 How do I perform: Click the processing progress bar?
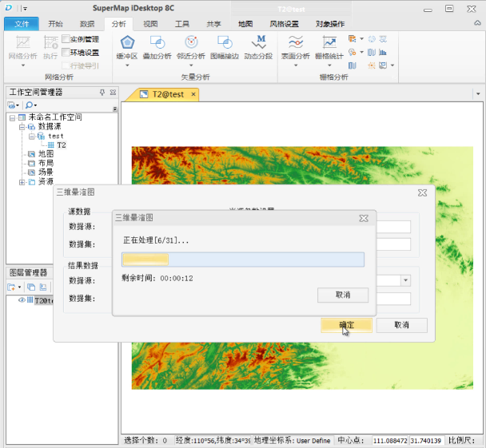pyautogui.click(x=243, y=260)
